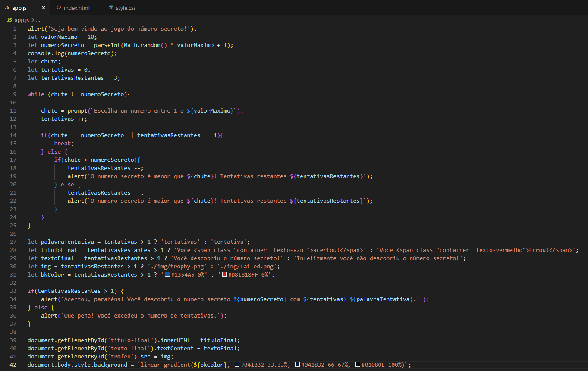Click 'chute > numeroSecreto' on line 17
Image resolution: width=588 pixels, height=371 pixels.
click(x=99, y=160)
